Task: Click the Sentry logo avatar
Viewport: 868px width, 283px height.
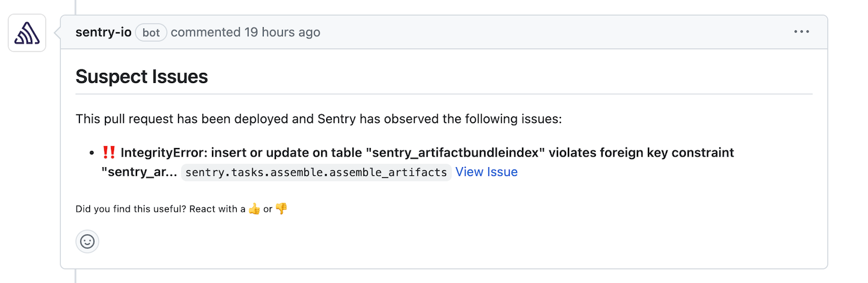Action: [x=27, y=33]
